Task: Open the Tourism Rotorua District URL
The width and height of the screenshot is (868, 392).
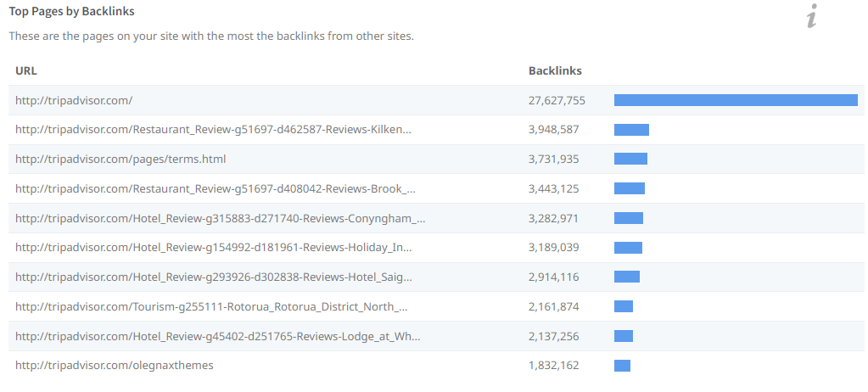Action: pos(212,306)
